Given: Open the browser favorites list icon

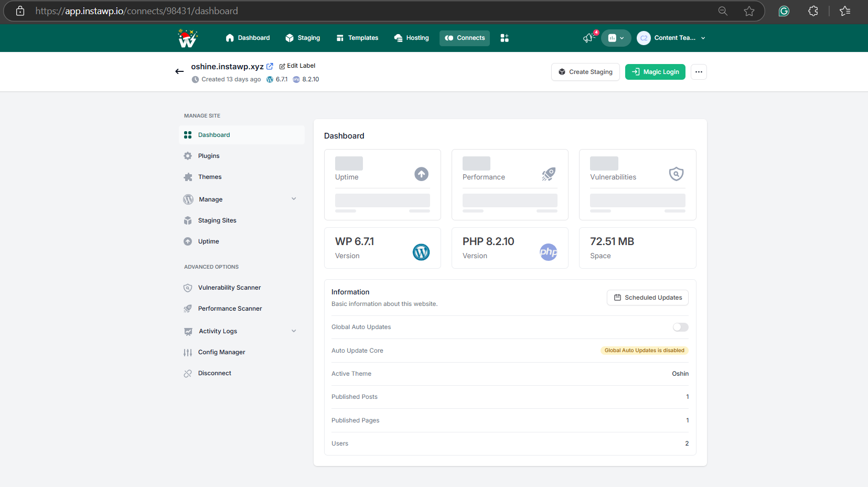Looking at the screenshot, I should [845, 11].
